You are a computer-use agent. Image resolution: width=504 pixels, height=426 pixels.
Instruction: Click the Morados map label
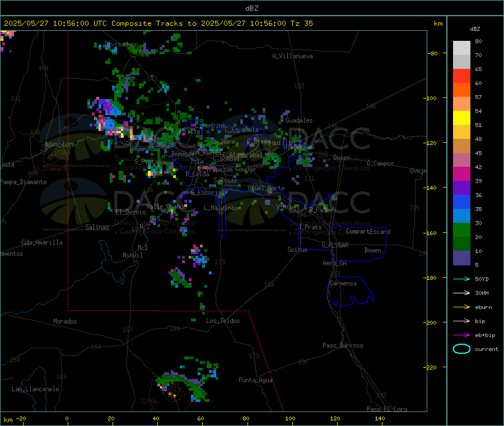(x=66, y=321)
